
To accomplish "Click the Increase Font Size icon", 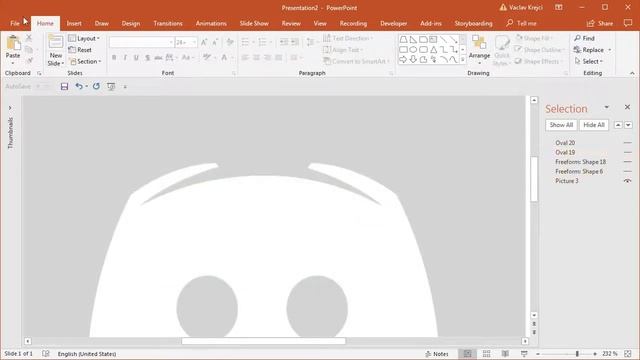I will point(204,42).
